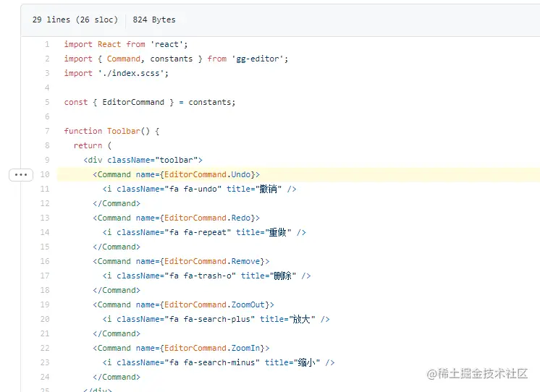540x392 pixels.
Task: Click the 'return' keyword
Action: (x=88, y=145)
